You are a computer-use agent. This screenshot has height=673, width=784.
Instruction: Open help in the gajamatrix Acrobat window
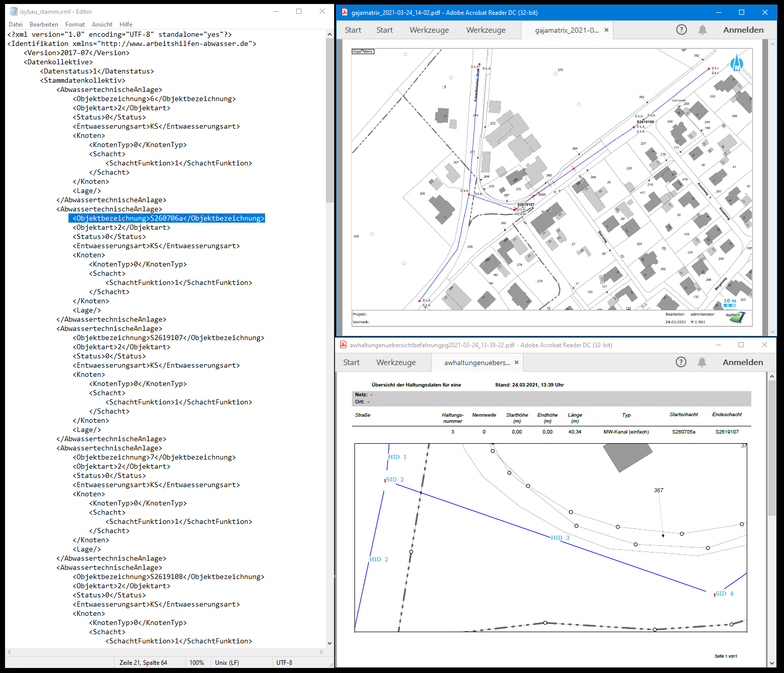(x=681, y=30)
